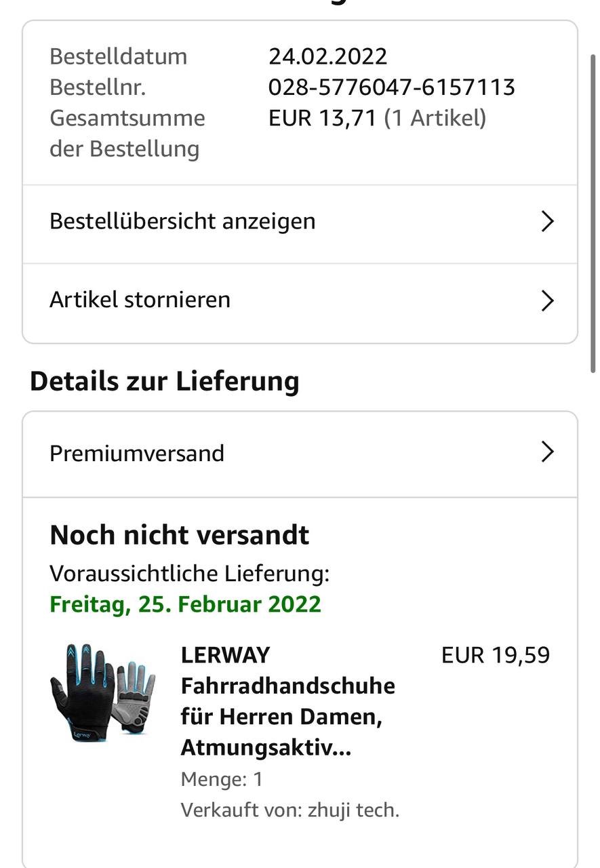Viewport: 600px width, 868px height.
Task: Click the green delivery date Freitag, 25. Februar
Action: point(185,604)
